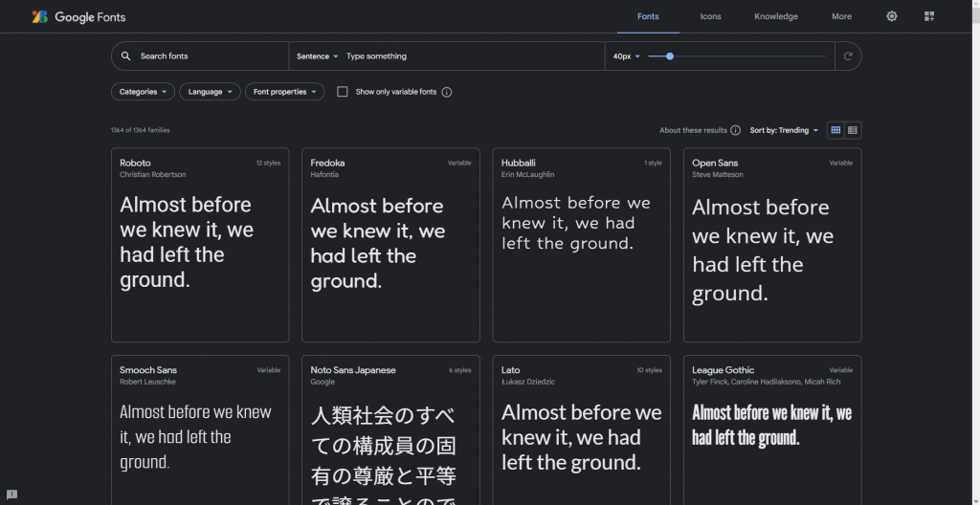Enable Show only variable fonts checkbox
The height and width of the screenshot is (505, 980).
[x=342, y=92]
